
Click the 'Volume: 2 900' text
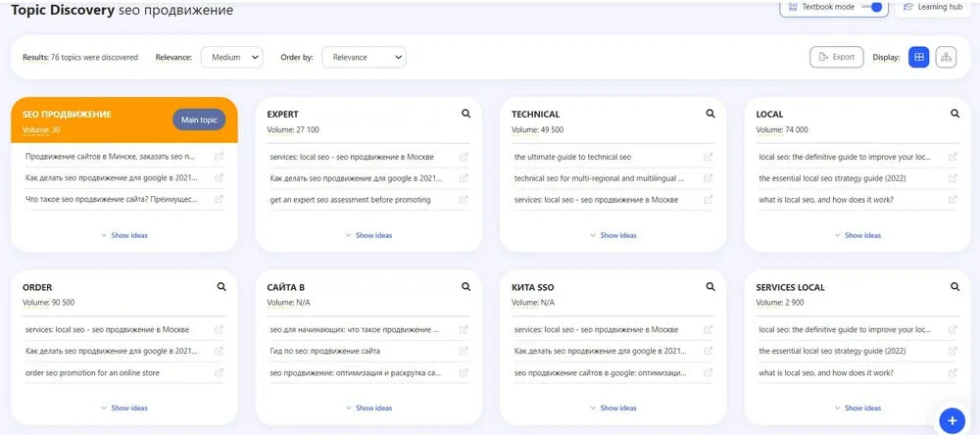pos(779,303)
